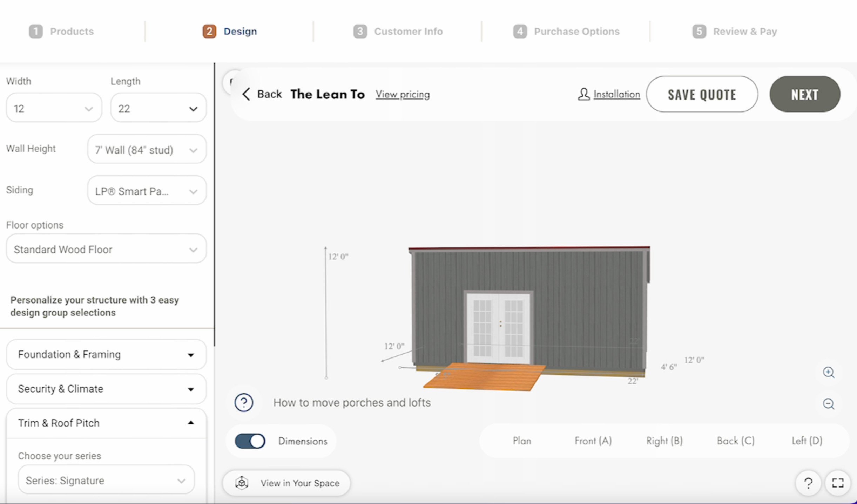Click the Back arrow chevron
This screenshot has width=857, height=504.
pyautogui.click(x=246, y=94)
